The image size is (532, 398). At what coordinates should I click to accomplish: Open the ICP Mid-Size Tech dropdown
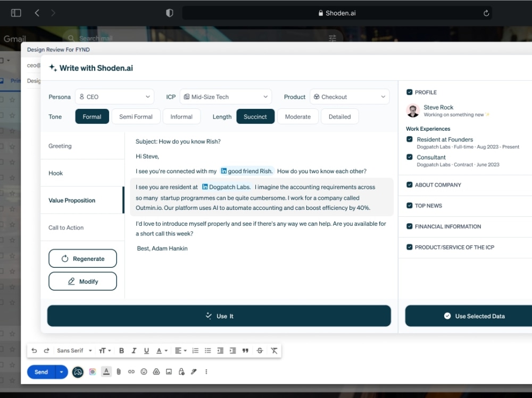tap(226, 97)
